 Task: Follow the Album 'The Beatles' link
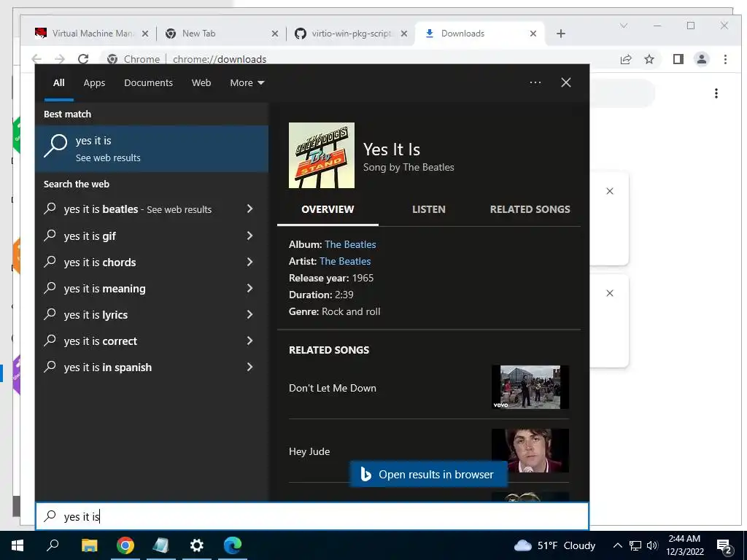click(350, 244)
